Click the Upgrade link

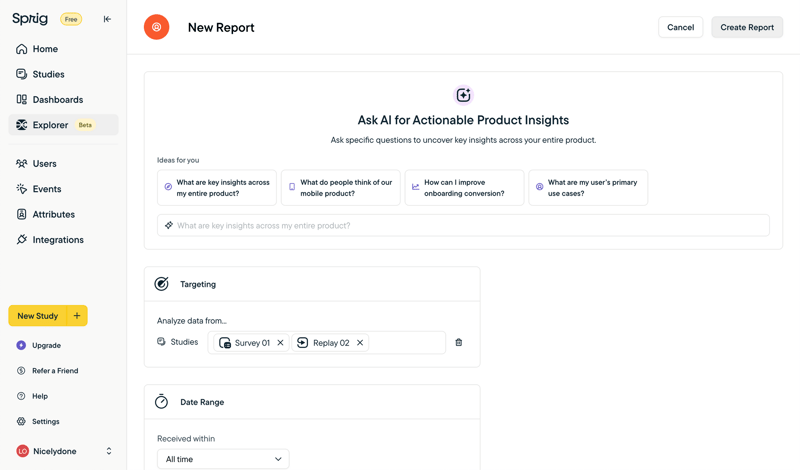click(46, 345)
